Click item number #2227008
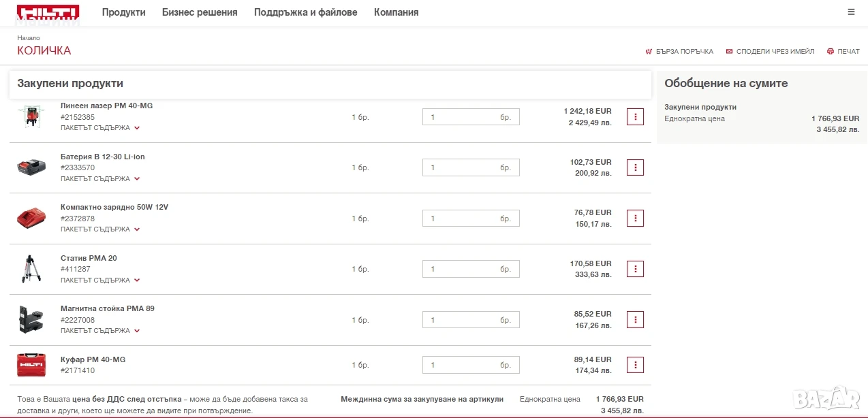This screenshot has height=418, width=868. [78, 320]
